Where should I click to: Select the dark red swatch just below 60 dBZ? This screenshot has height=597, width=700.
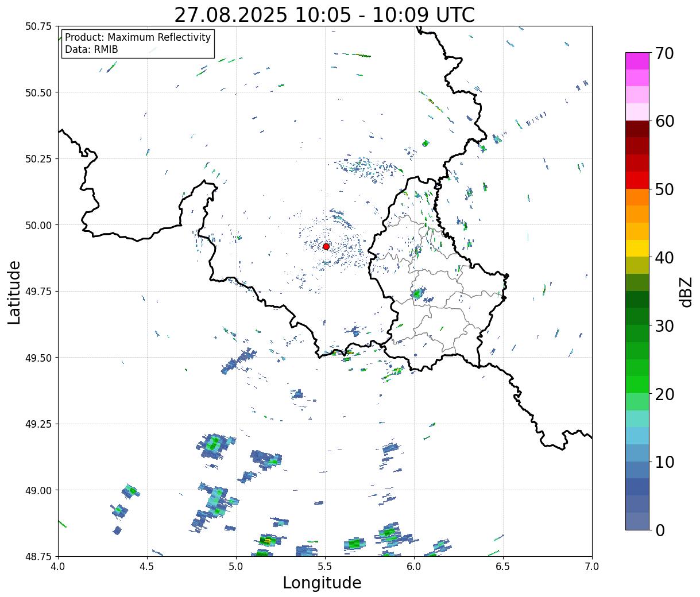(x=637, y=129)
